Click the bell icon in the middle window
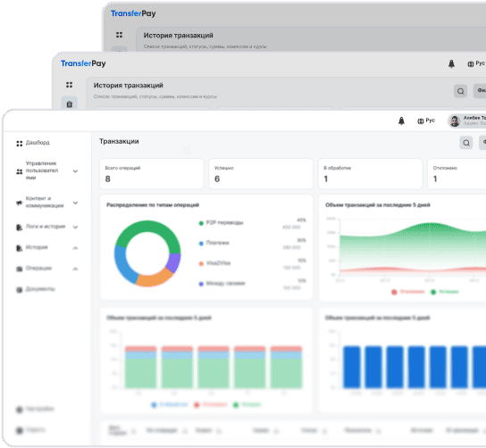The image size is (486, 448). [451, 63]
